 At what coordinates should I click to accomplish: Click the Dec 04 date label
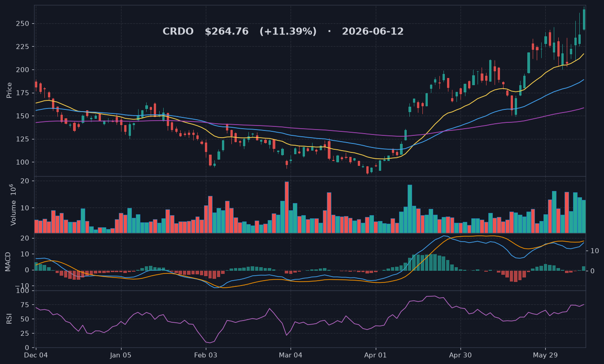pyautogui.click(x=36, y=355)
